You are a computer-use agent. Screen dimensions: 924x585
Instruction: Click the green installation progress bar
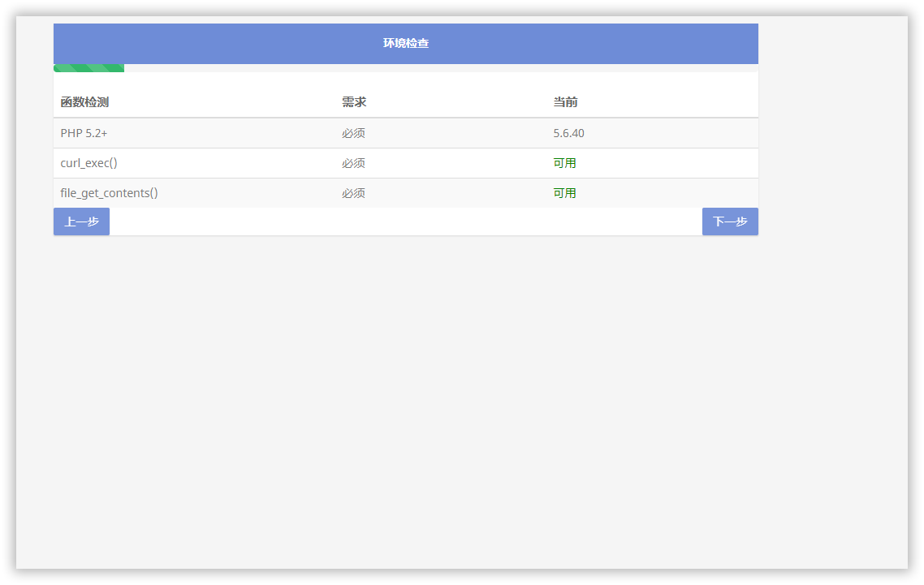[x=89, y=68]
